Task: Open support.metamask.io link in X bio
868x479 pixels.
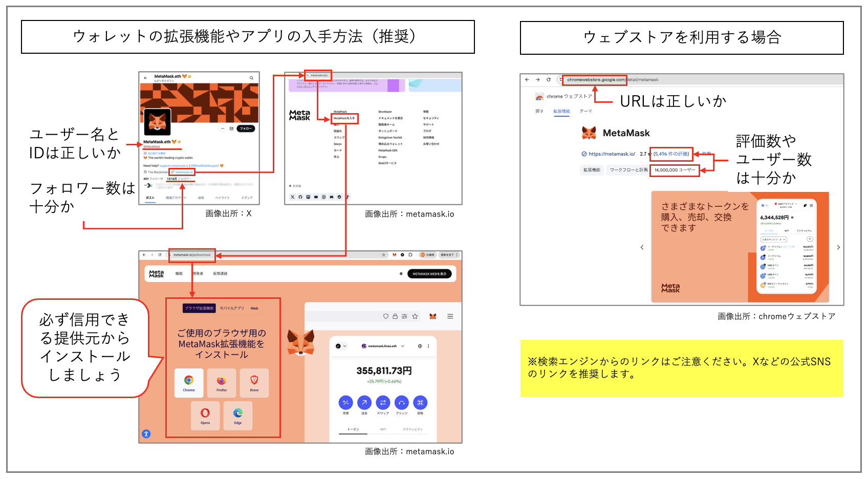Action: point(174,165)
